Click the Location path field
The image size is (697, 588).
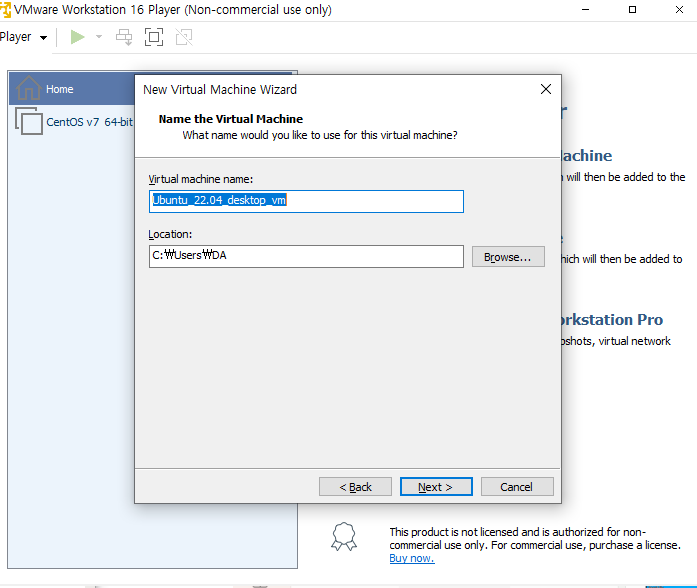(x=306, y=256)
